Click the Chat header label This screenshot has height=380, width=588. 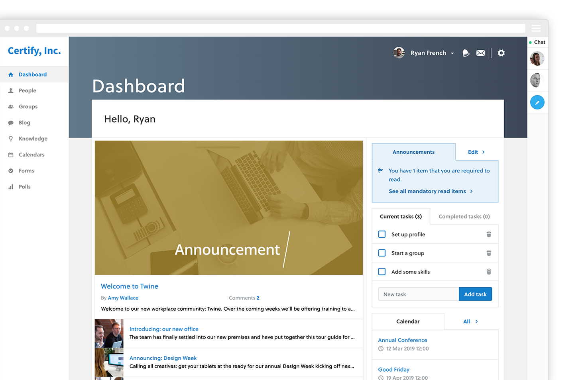(x=540, y=42)
